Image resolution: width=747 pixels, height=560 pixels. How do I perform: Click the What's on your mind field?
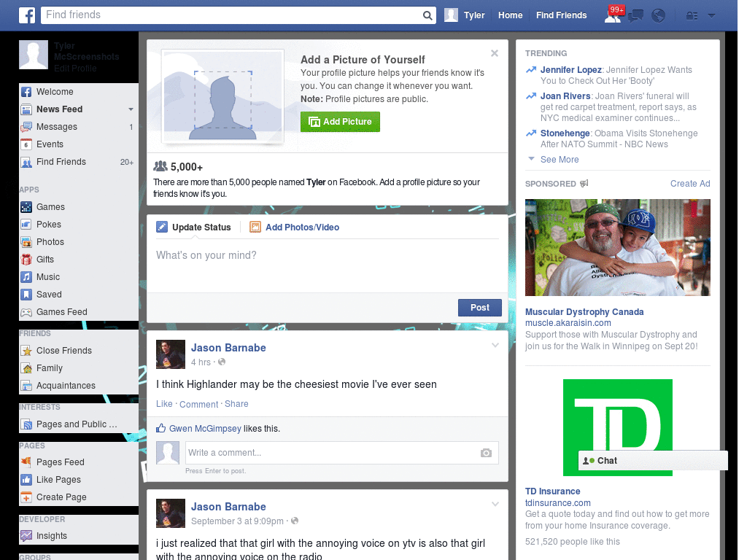pyautogui.click(x=328, y=264)
